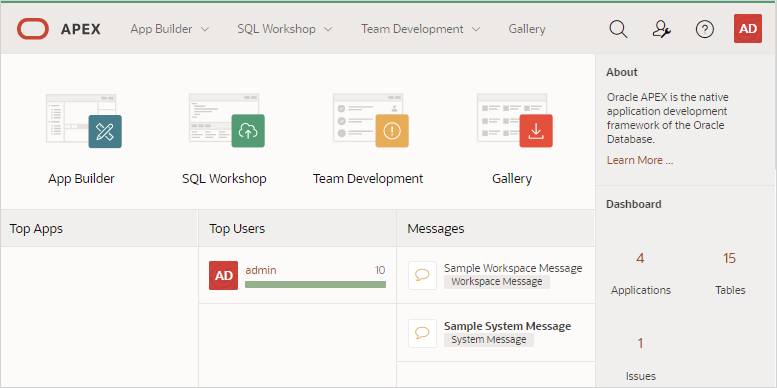This screenshot has height=388, width=777.
Task: Open the AD account menu avatar
Action: coord(748,29)
